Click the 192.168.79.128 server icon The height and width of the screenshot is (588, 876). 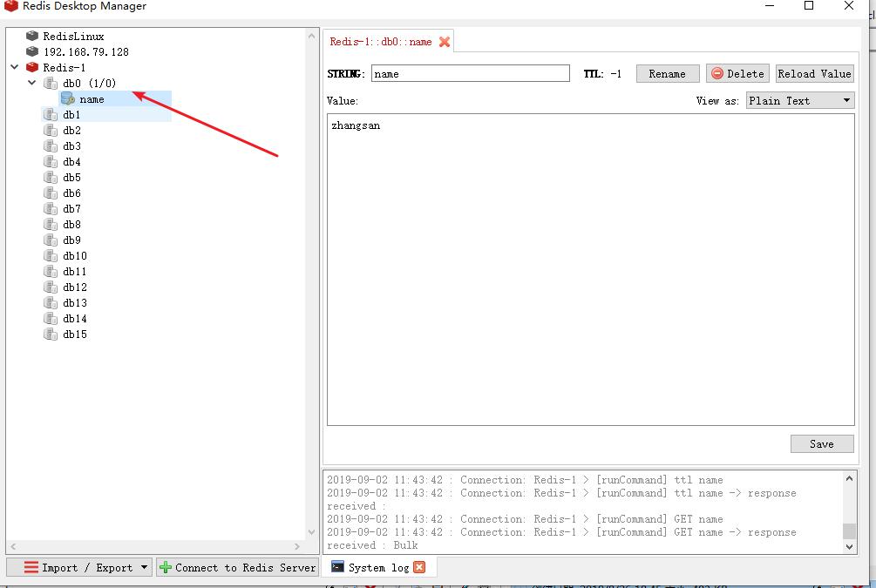click(x=32, y=51)
